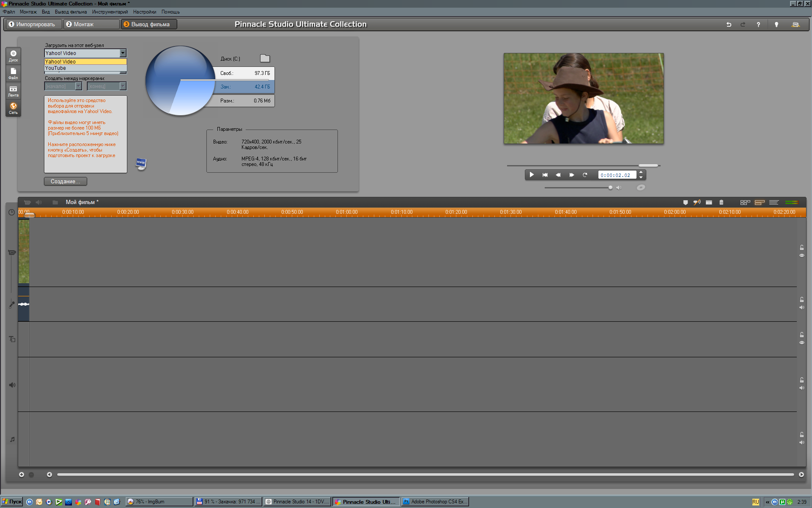Screen dimensions: 812x508
Task: Click the www monitor upload icon
Action: click(x=141, y=164)
